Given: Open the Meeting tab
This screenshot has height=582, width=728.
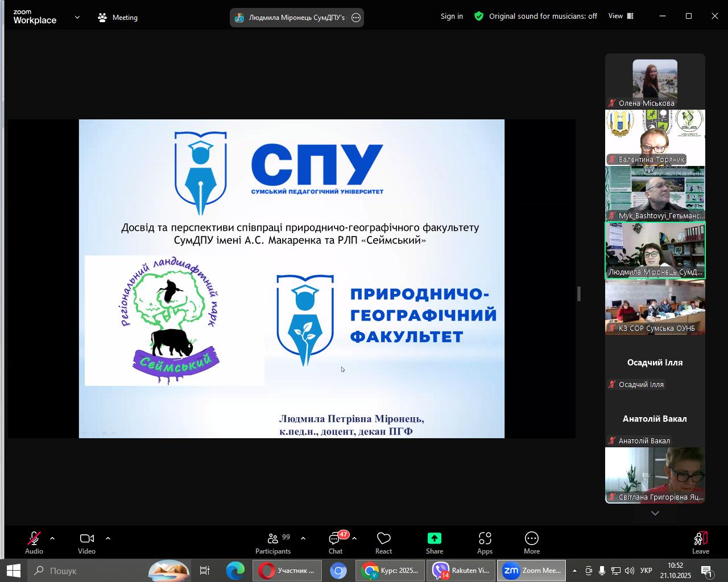Looking at the screenshot, I should click(118, 18).
